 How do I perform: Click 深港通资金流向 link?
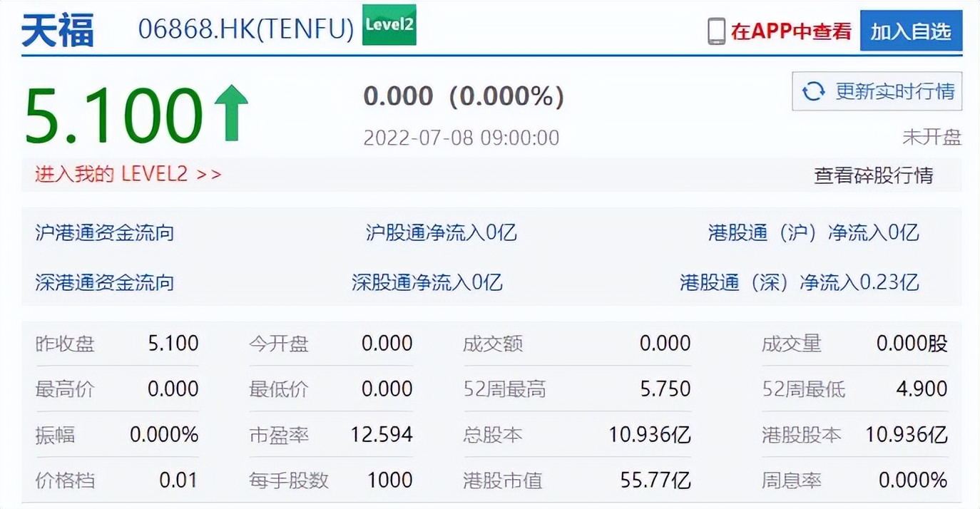[105, 282]
